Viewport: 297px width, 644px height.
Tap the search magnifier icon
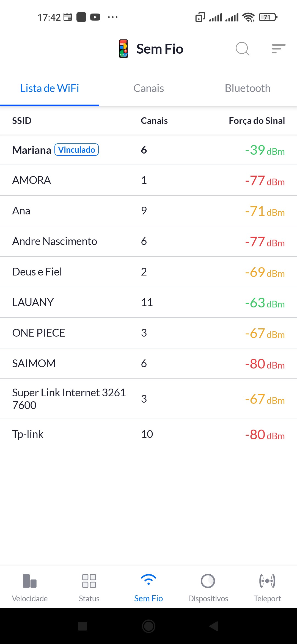click(242, 49)
